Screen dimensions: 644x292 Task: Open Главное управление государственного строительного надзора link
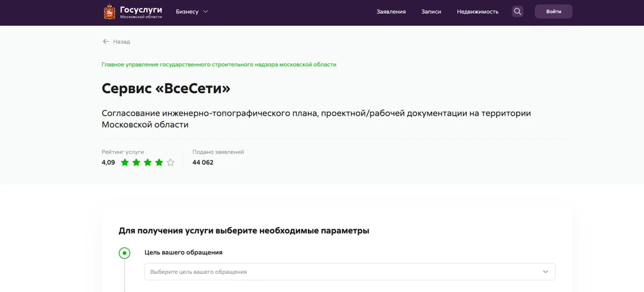219,64
